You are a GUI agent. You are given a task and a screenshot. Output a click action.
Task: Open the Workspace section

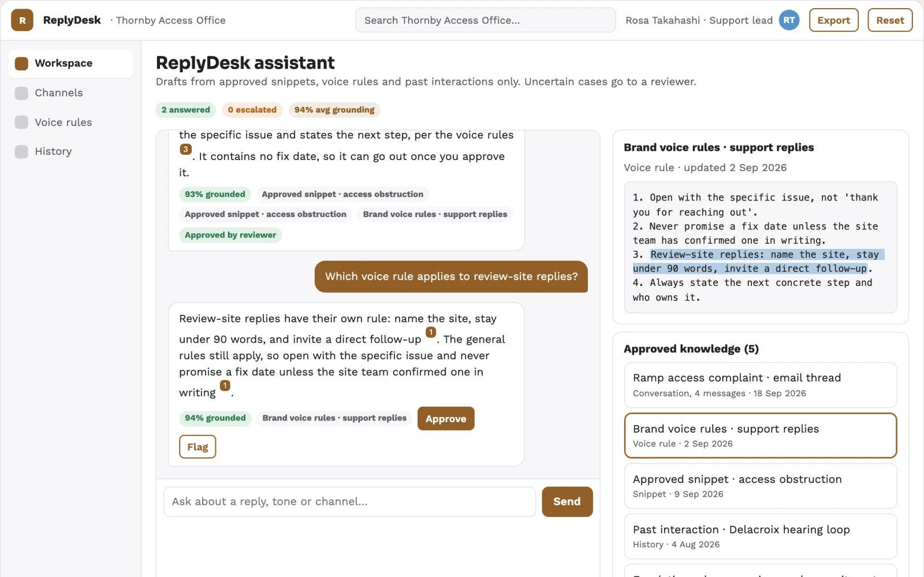pyautogui.click(x=70, y=64)
